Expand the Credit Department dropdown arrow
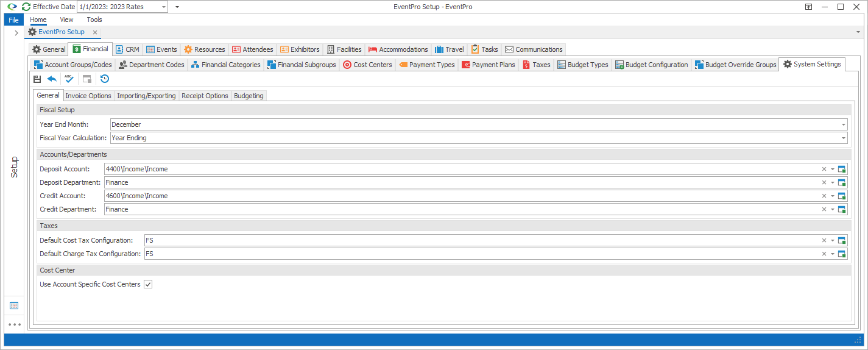Screen dimensions: 868x350 coord(833,209)
